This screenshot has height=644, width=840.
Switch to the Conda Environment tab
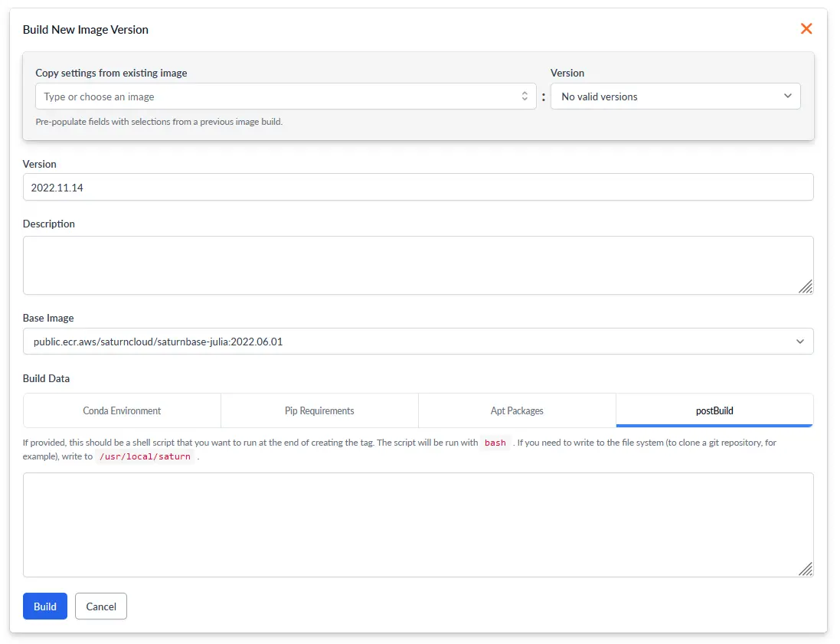pyautogui.click(x=122, y=410)
